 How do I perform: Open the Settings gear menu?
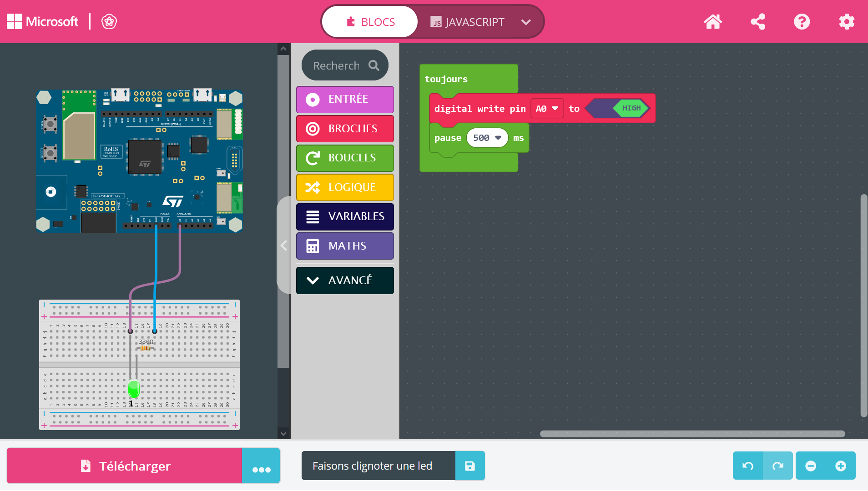pyautogui.click(x=846, y=22)
